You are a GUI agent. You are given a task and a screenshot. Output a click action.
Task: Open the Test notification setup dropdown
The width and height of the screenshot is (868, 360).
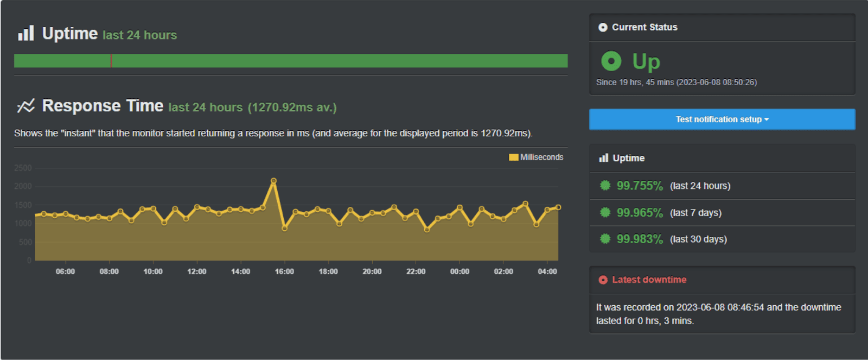coord(722,119)
